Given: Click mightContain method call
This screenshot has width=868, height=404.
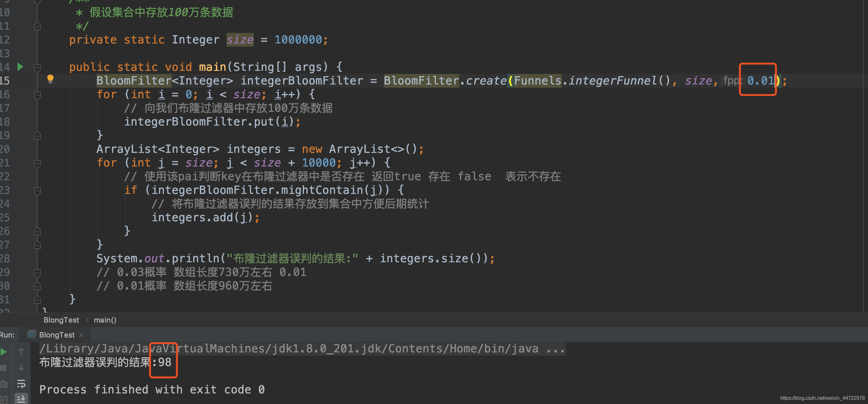Looking at the screenshot, I should [322, 190].
